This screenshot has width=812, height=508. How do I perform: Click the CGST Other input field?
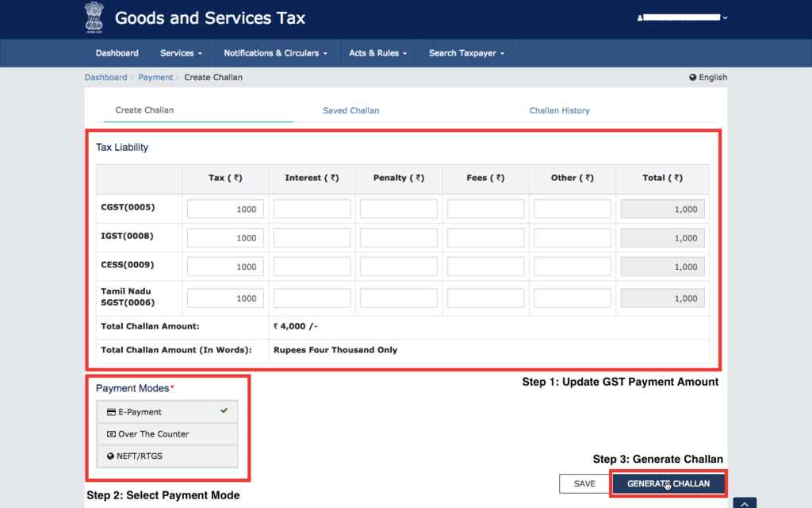[x=573, y=209]
